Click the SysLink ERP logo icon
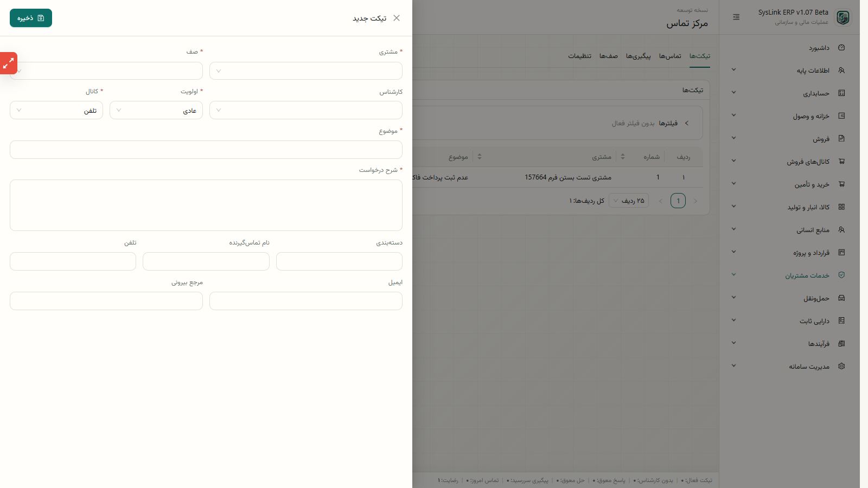 point(843,17)
